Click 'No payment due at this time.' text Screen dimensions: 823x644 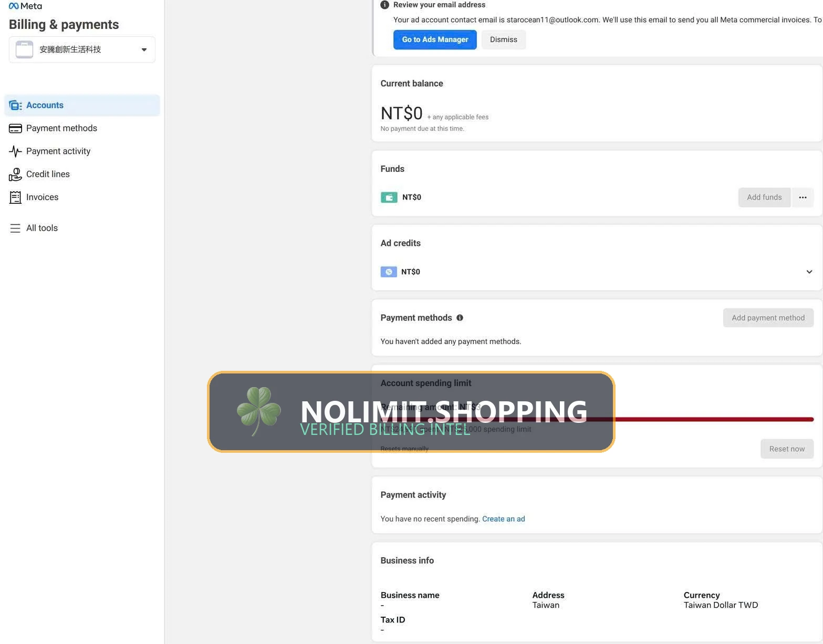coord(422,129)
